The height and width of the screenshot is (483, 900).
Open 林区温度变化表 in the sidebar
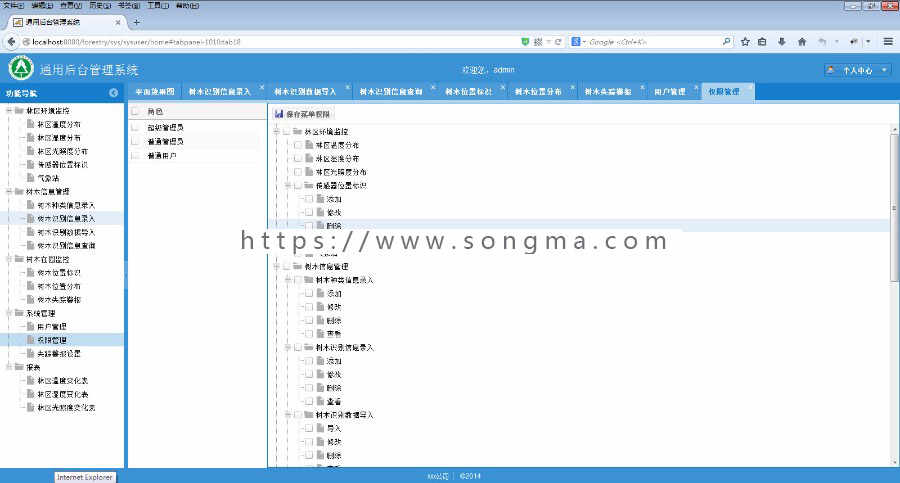(63, 380)
